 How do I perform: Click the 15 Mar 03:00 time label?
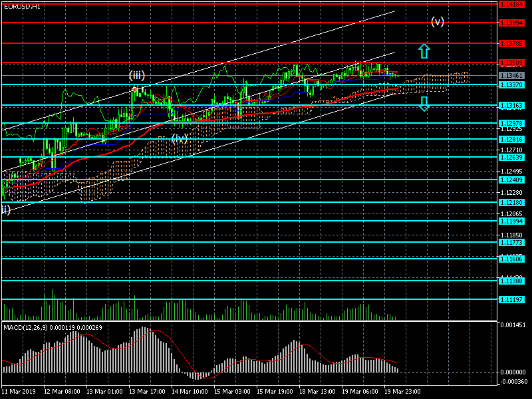pos(232,392)
